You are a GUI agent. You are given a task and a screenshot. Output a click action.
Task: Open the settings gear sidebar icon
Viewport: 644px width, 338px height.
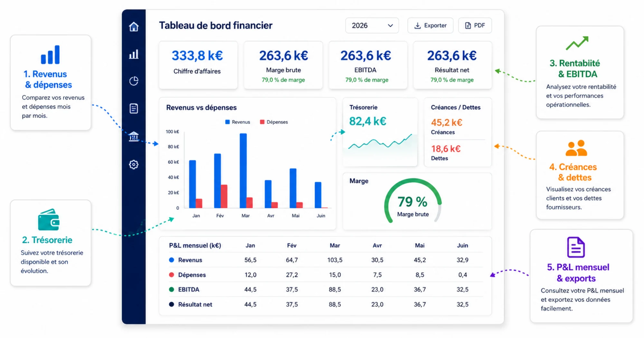point(134,165)
